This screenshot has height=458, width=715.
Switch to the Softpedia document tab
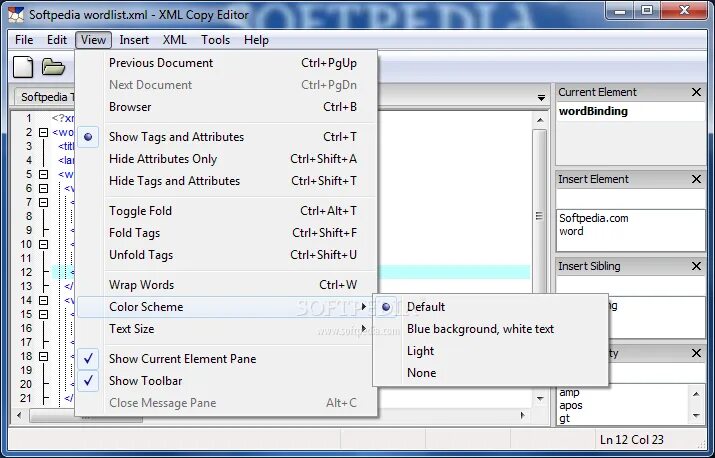pos(44,97)
